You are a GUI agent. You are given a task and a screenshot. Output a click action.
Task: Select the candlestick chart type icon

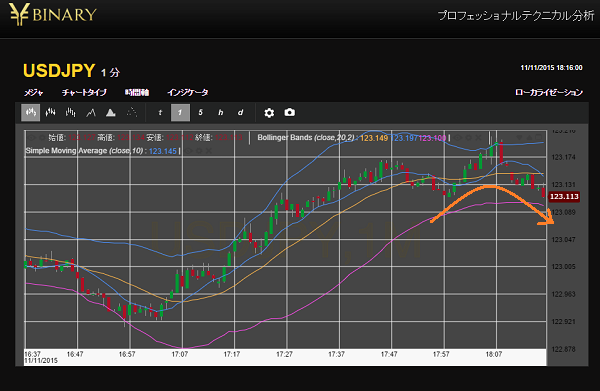click(31, 112)
